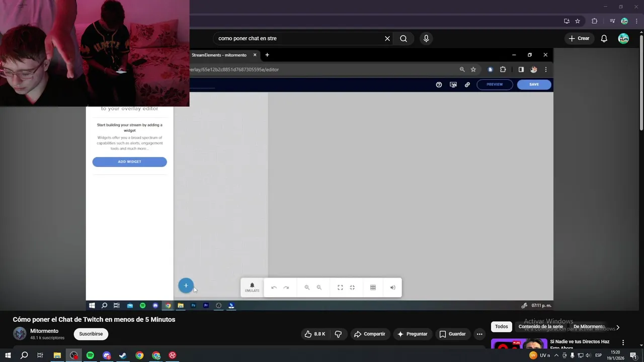Screen dimensions: 644x362
Task: Click the Chrome bookmark star in top bar
Action: 578,21
